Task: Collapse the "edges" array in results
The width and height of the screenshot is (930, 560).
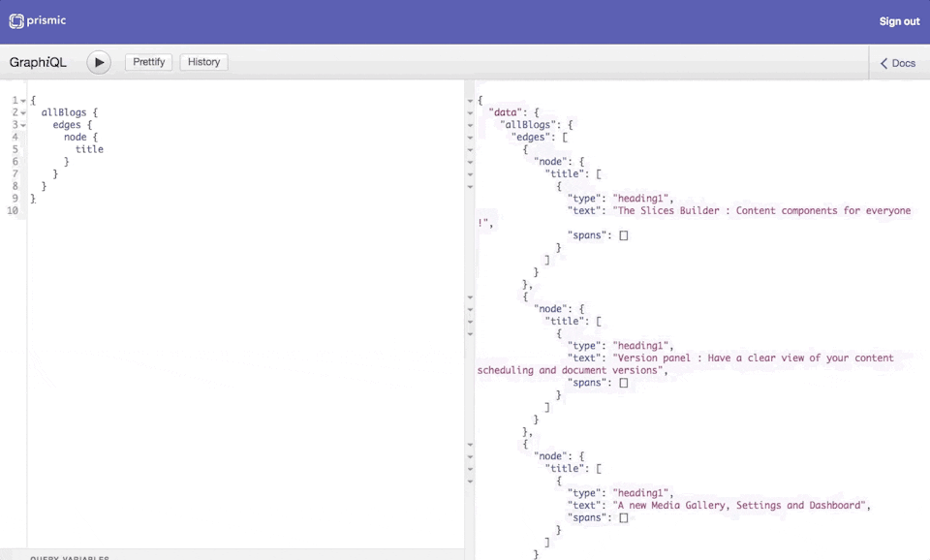Action: pos(471,138)
